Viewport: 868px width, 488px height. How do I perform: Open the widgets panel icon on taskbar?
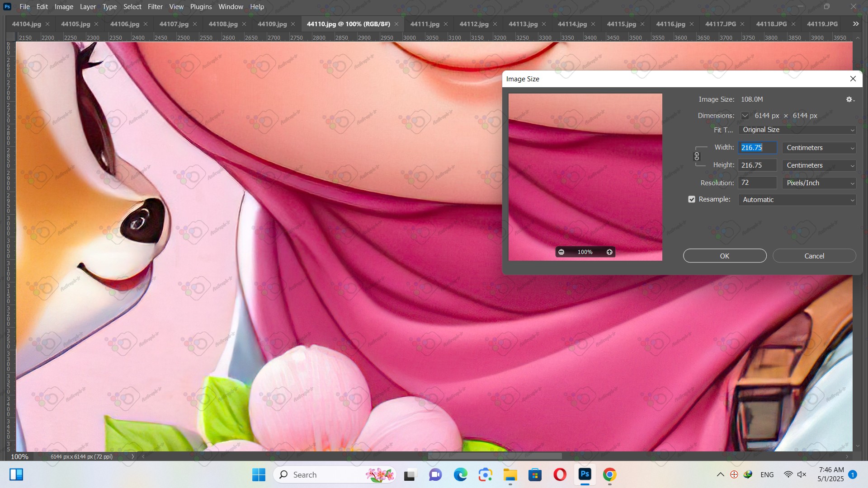pos(16,474)
